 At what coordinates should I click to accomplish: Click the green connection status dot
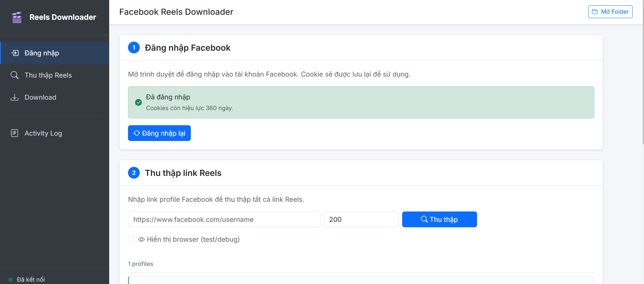[10, 279]
